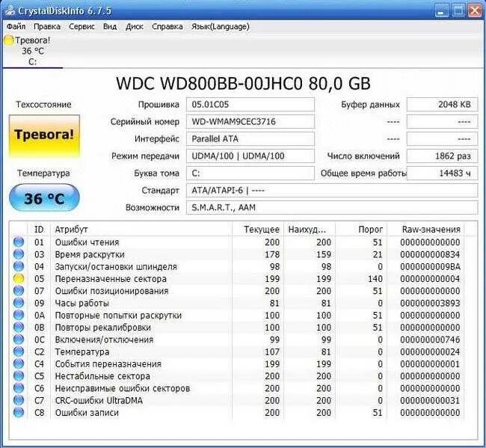
Task: Close the CrystalDiskInfo window
Action: (475, 11)
